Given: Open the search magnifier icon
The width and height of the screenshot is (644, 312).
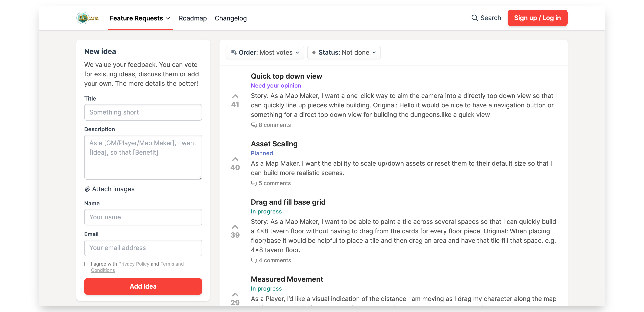Looking at the screenshot, I should pos(475,18).
